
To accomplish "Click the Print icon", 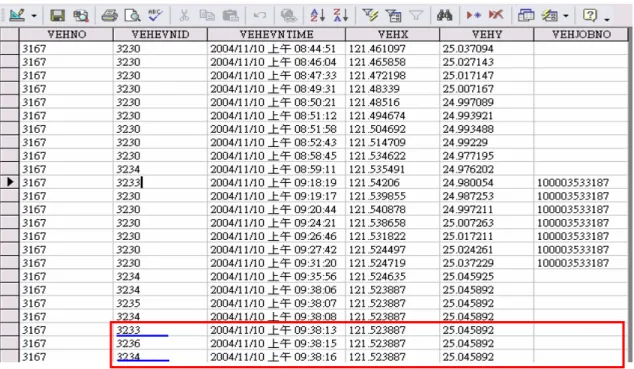I will pos(109,16).
